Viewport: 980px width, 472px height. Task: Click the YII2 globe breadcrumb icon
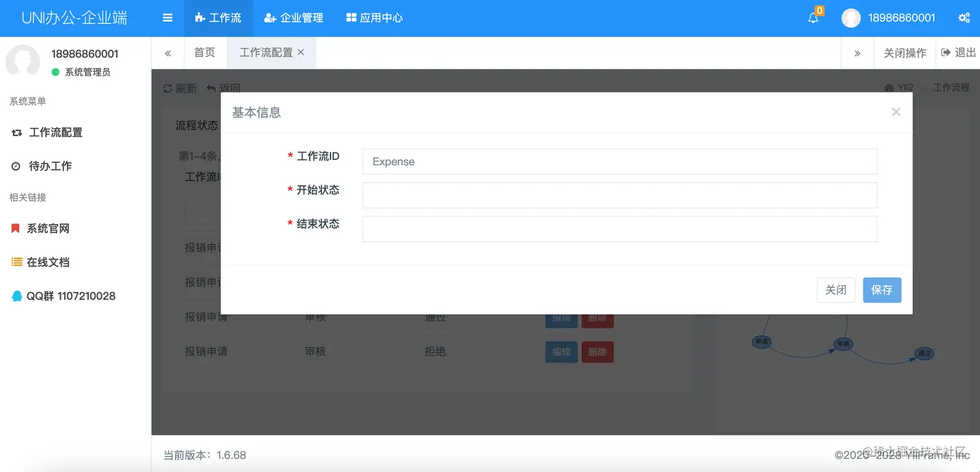coord(889,87)
